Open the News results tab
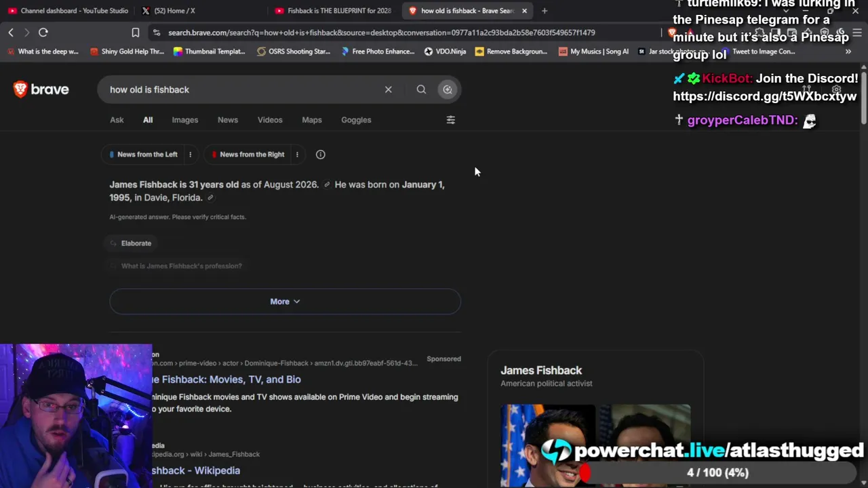The height and width of the screenshot is (488, 868). (228, 120)
